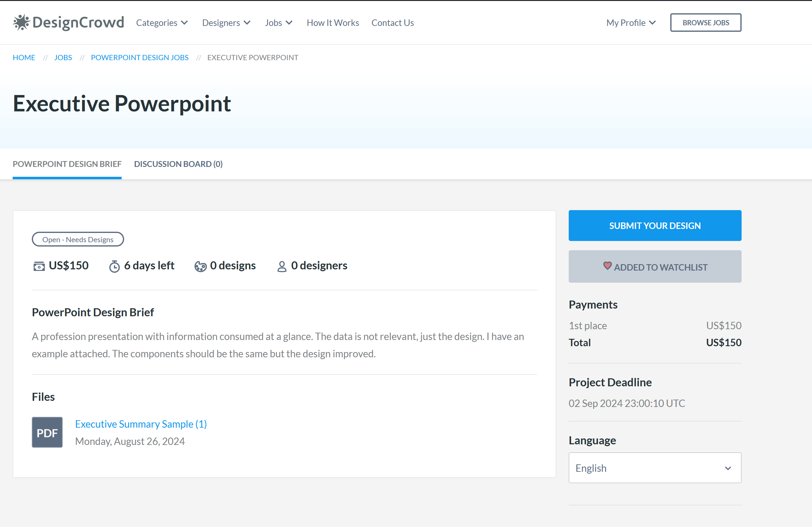Screen dimensions: 812x527
Task: Open the PowerPoint Design Jobs breadcrumb
Action: (x=140, y=57)
